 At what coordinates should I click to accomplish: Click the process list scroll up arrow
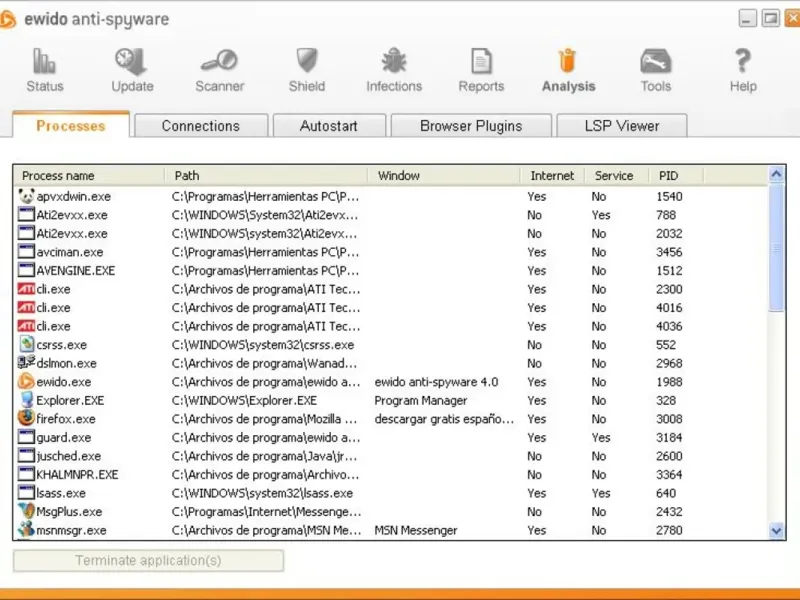point(776,174)
